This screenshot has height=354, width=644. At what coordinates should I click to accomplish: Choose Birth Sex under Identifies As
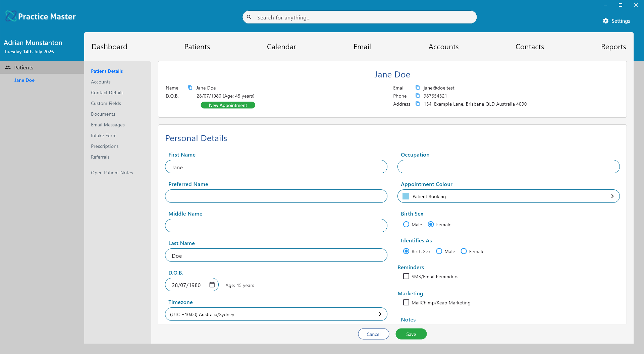click(406, 251)
